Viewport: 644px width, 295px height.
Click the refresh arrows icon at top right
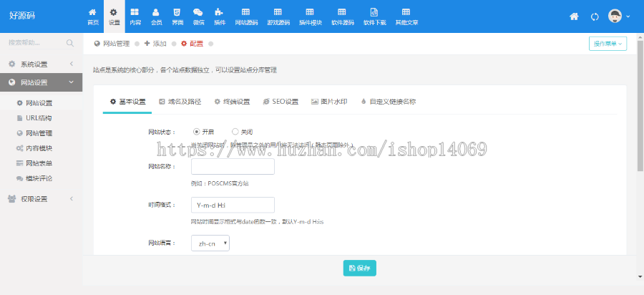coord(595,17)
